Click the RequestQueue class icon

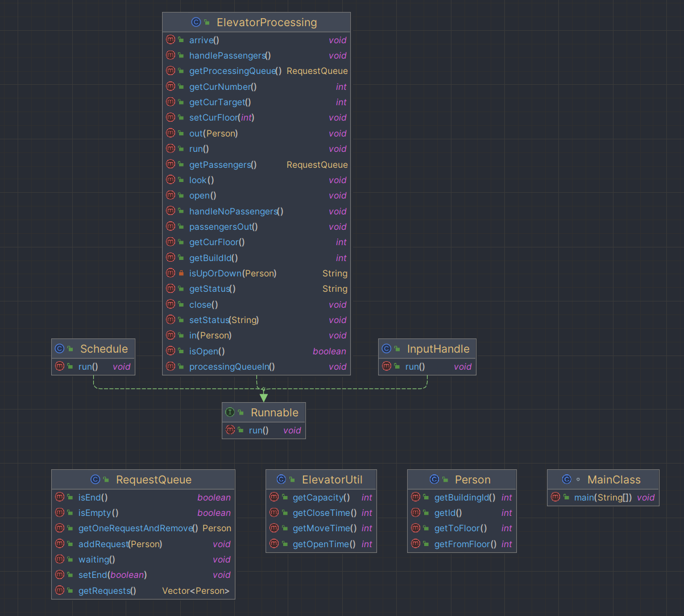[x=96, y=479]
